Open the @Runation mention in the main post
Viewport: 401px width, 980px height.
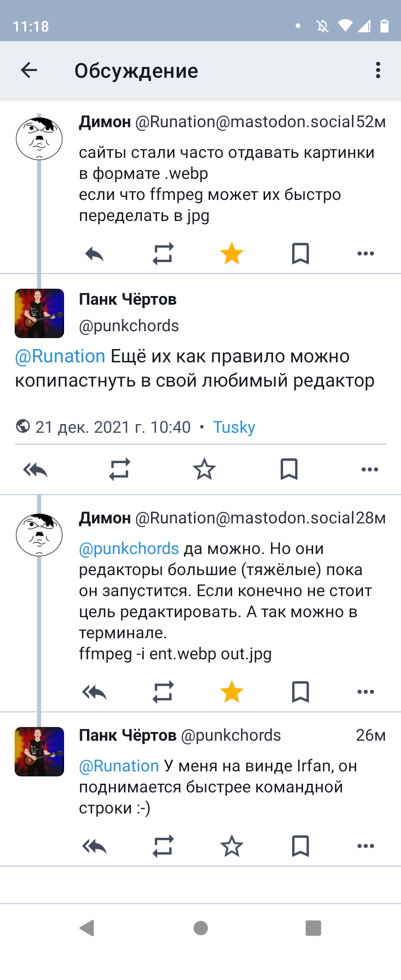(60, 356)
